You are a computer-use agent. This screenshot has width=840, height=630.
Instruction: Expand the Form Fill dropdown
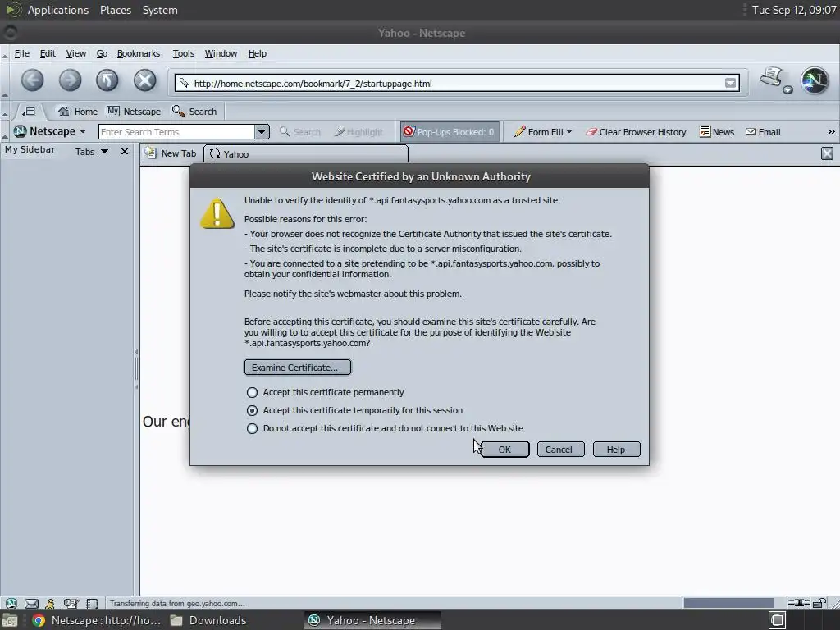coord(569,132)
